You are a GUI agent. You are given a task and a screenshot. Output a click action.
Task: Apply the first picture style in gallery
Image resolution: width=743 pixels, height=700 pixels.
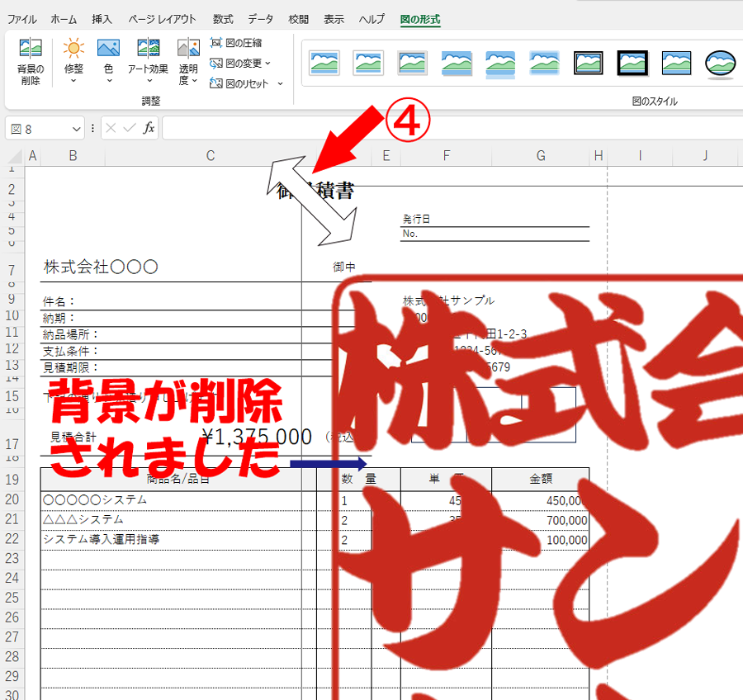click(324, 63)
